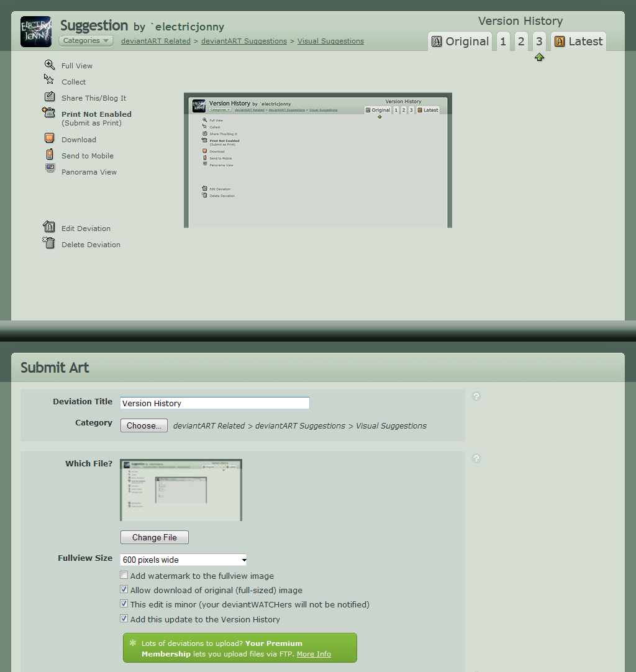This screenshot has height=672, width=636.
Task: Open the Fullview Size dropdown
Action: pos(183,560)
